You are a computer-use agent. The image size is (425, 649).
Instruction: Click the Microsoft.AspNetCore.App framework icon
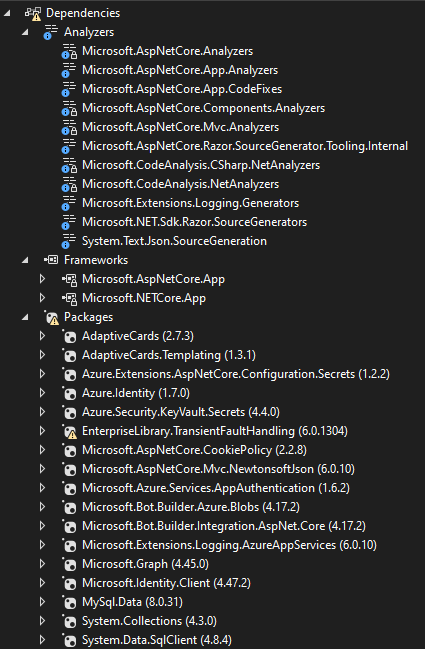(x=69, y=280)
